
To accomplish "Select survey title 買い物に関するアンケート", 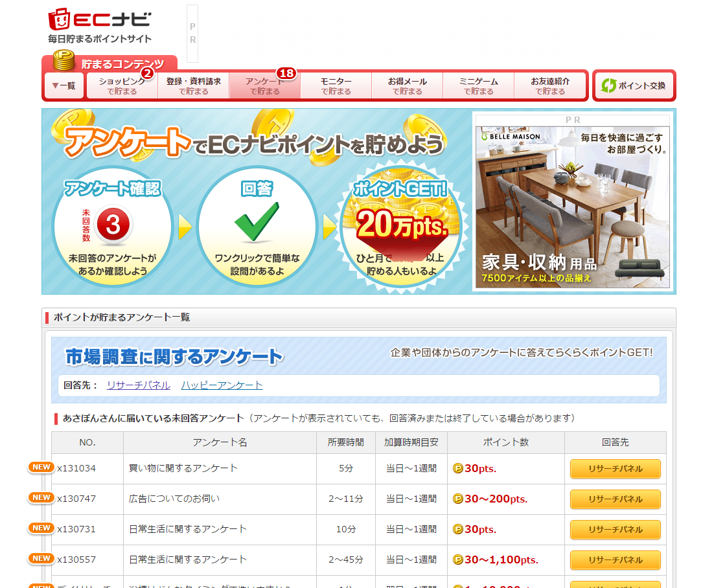I will (183, 468).
